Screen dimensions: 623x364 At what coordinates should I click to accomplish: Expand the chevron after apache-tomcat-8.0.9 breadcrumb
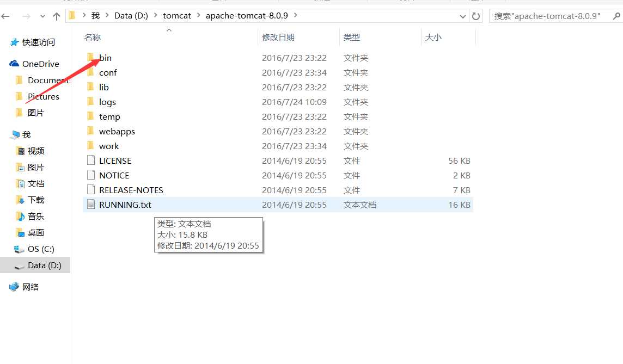(295, 15)
